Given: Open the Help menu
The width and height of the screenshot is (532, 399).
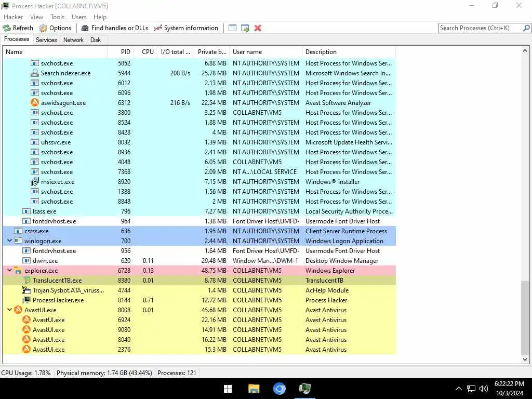Looking at the screenshot, I should tap(100, 17).
